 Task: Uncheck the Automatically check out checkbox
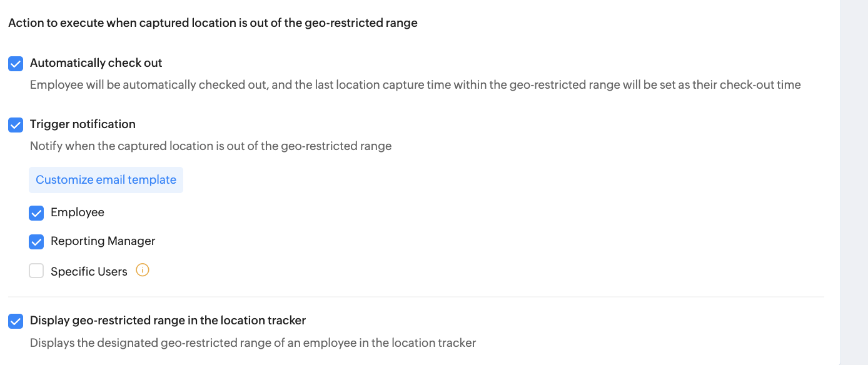pyautogui.click(x=16, y=63)
